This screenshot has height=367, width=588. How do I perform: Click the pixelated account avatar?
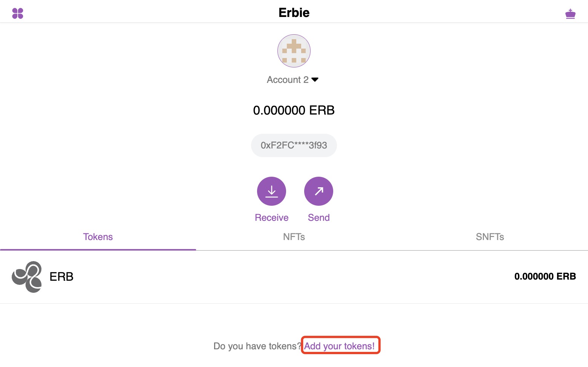(x=294, y=51)
